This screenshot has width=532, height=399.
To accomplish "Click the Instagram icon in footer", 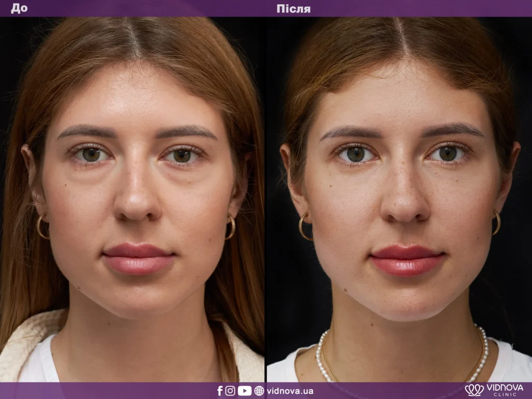I will point(230,391).
